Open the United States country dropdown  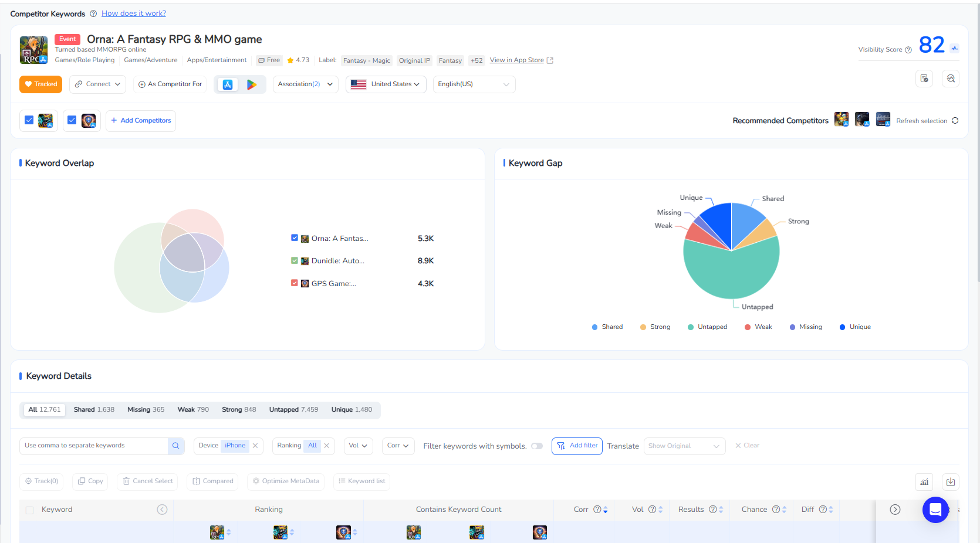(x=386, y=84)
